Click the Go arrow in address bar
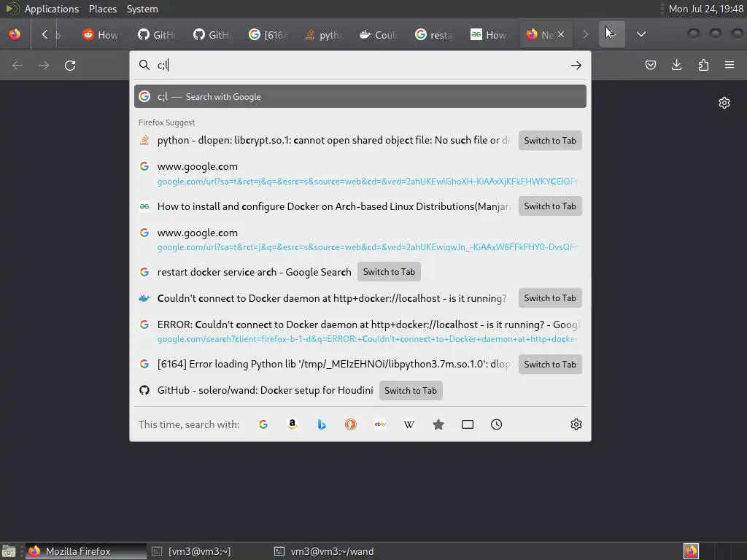 coord(576,65)
